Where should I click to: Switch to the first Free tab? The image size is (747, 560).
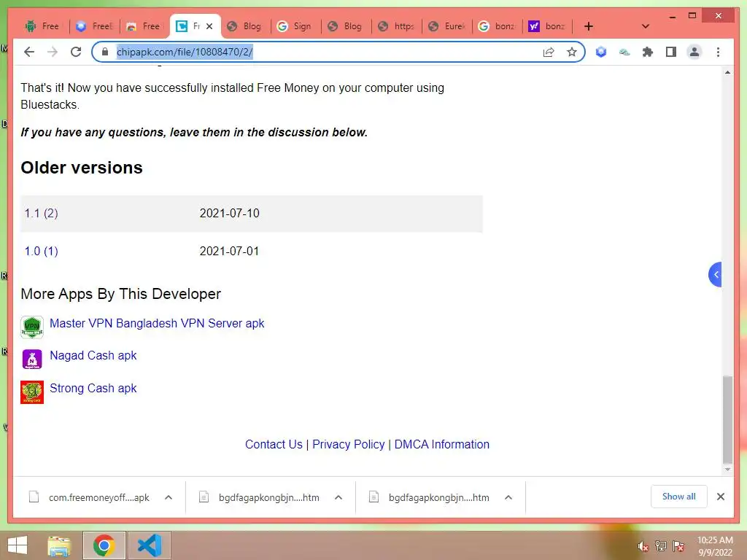[x=42, y=26]
